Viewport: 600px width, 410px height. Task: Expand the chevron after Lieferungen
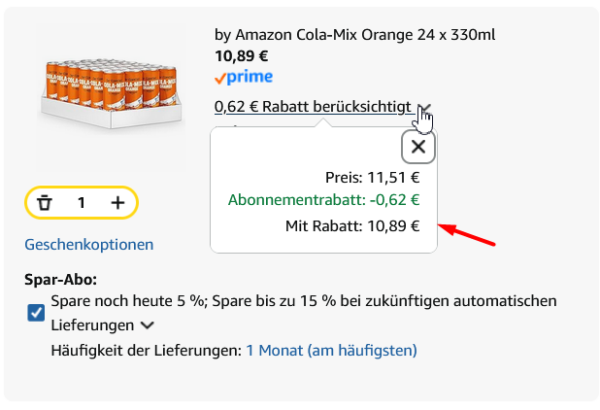pyautogui.click(x=148, y=325)
